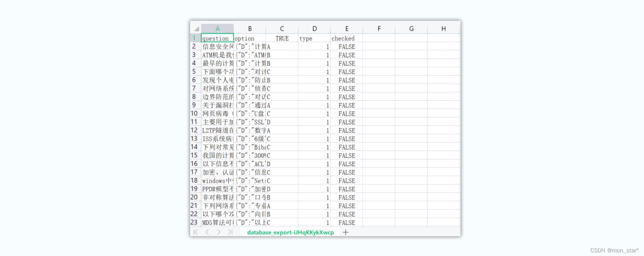Select column B header
This screenshot has height=256, width=644.
(x=250, y=29)
